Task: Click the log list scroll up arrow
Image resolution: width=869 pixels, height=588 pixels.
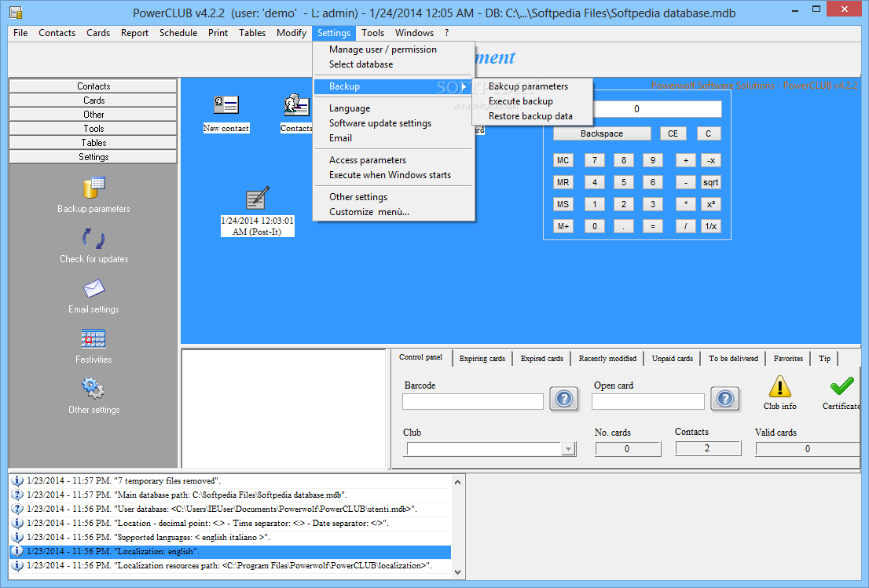Action: click(457, 482)
